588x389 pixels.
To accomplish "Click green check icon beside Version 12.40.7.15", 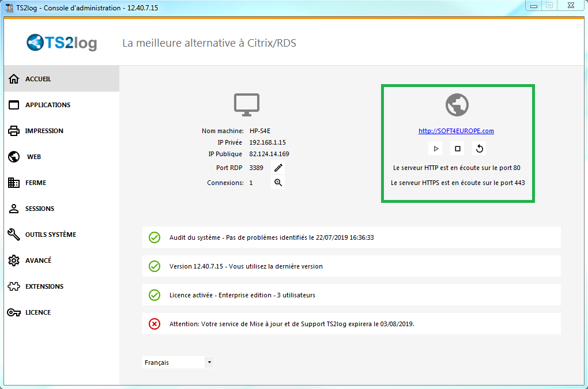I will coord(154,266).
